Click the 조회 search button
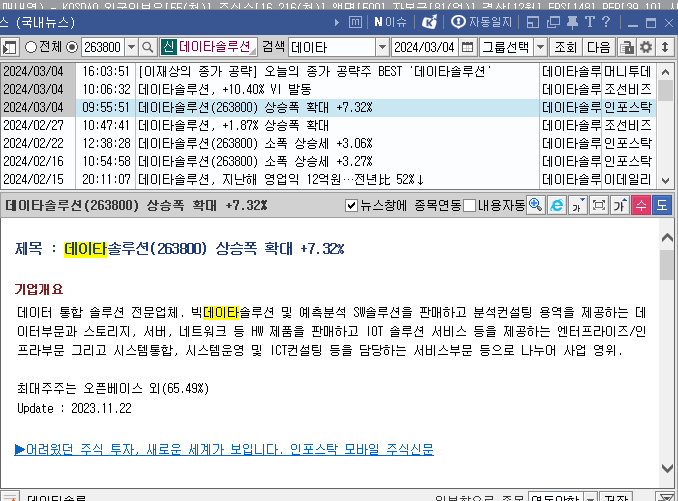Screen dimensions: 678x501 [566, 47]
